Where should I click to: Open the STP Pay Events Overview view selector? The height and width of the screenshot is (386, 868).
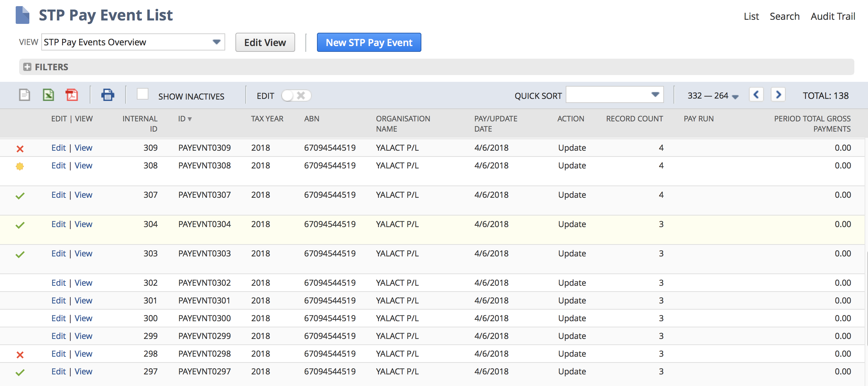pos(217,42)
